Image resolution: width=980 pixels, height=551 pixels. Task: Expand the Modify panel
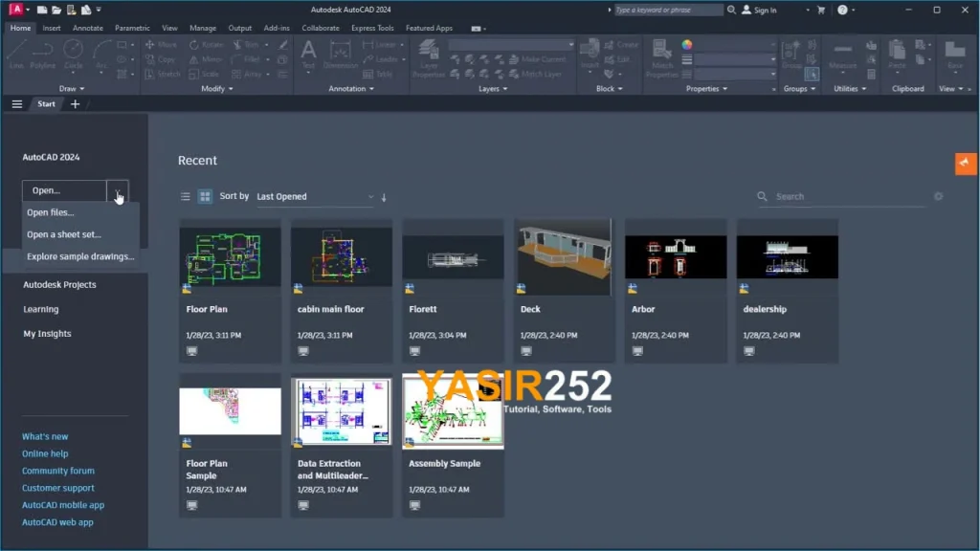[217, 89]
